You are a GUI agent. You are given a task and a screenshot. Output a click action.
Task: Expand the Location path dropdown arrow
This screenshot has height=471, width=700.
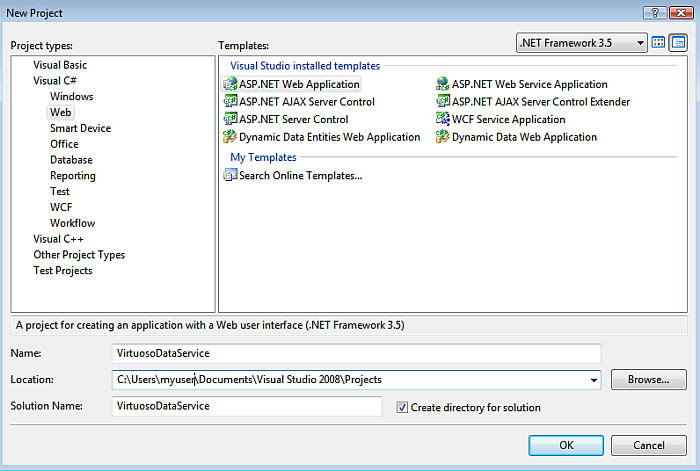[594, 380]
